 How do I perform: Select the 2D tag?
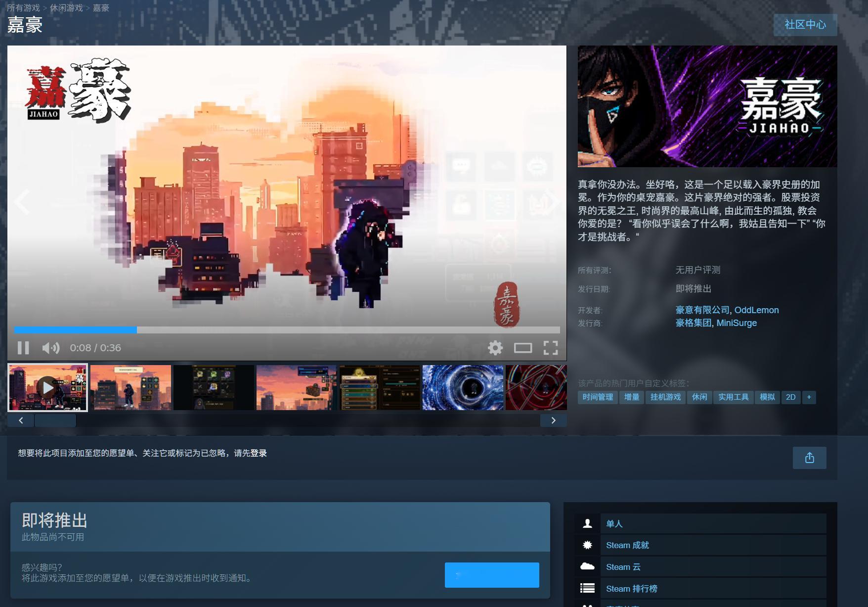point(791,397)
